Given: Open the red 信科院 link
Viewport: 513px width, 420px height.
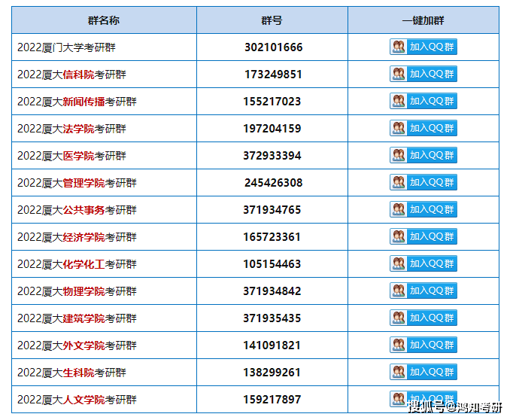Looking at the screenshot, I should click(78, 75).
